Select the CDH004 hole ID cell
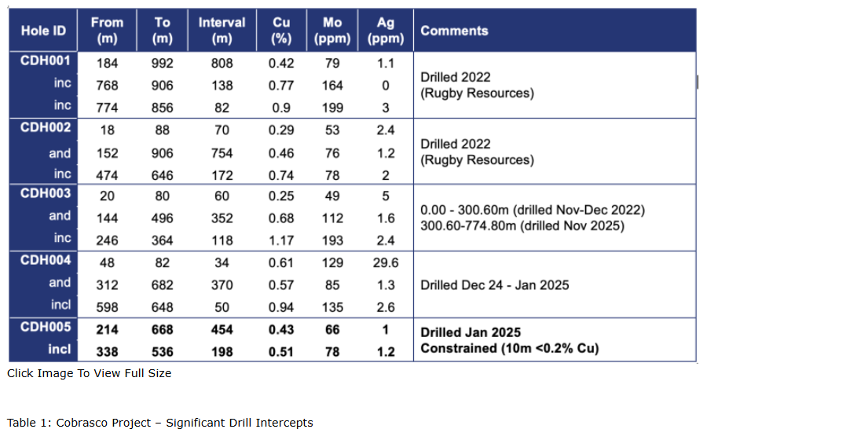Screen dimensions: 868x440 click(46, 259)
